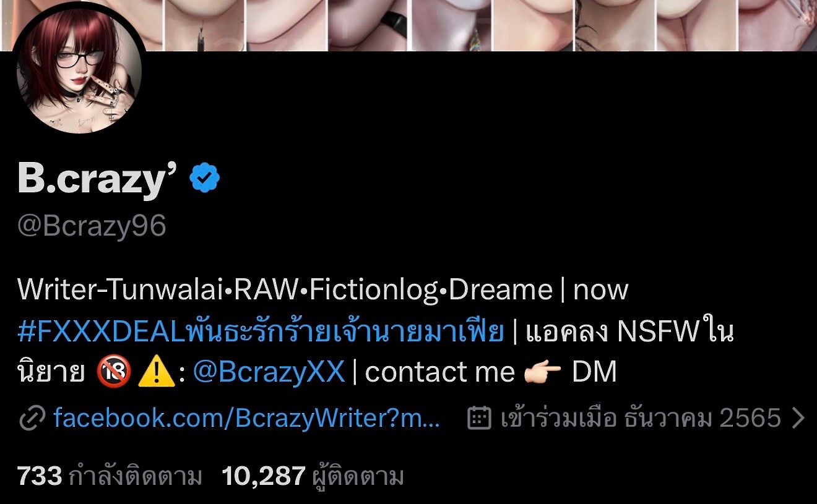Viewport: 817px width, 504px height.
Task: Click the chain link icon before the Facebook URL
Action: [31, 419]
